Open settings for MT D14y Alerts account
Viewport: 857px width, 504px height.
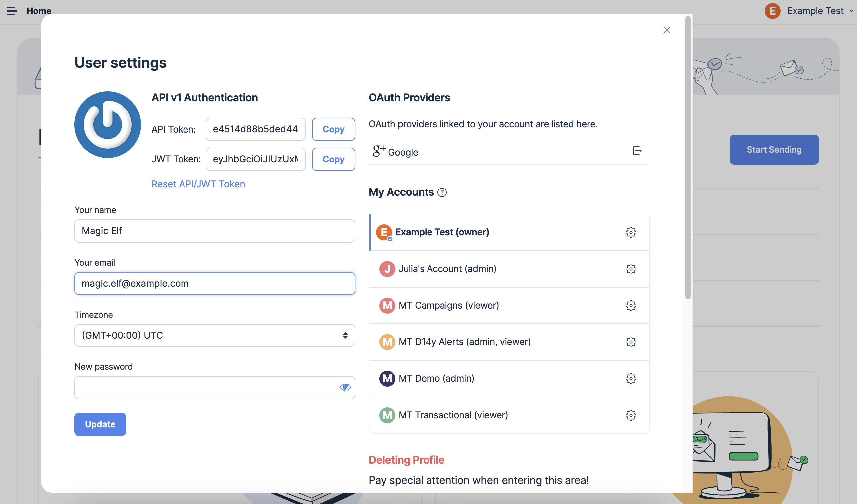[631, 342]
